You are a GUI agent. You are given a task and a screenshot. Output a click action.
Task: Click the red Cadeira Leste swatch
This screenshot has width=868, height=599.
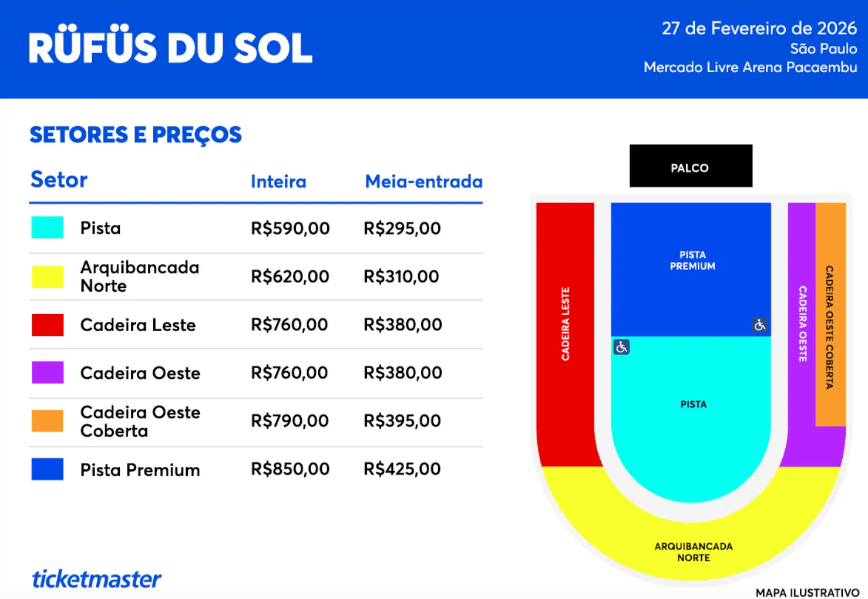tap(47, 325)
